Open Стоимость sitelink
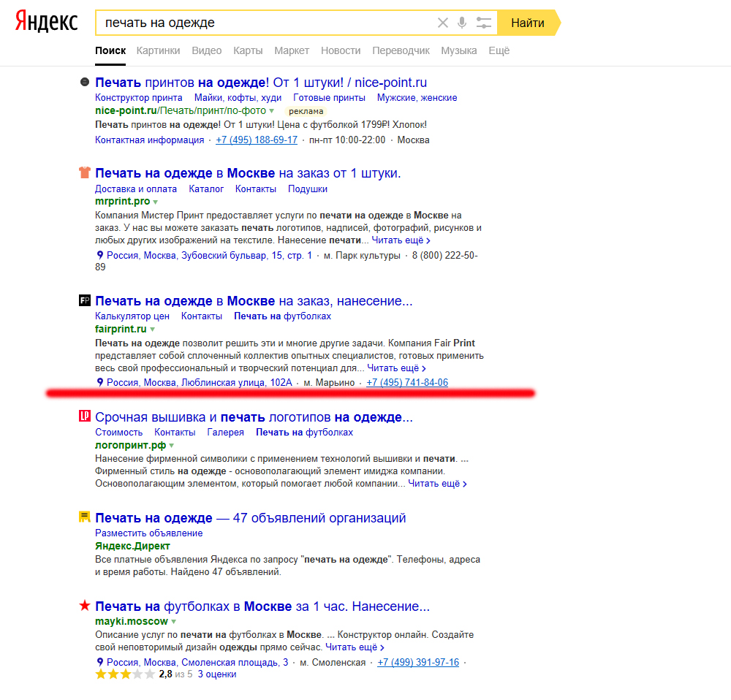Screen dimensions: 731x700 [x=119, y=432]
